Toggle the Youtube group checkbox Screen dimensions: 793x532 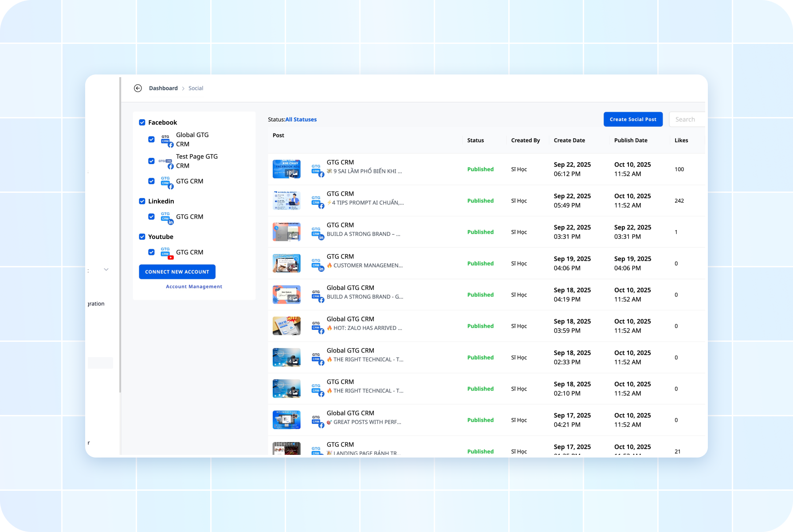pyautogui.click(x=142, y=237)
